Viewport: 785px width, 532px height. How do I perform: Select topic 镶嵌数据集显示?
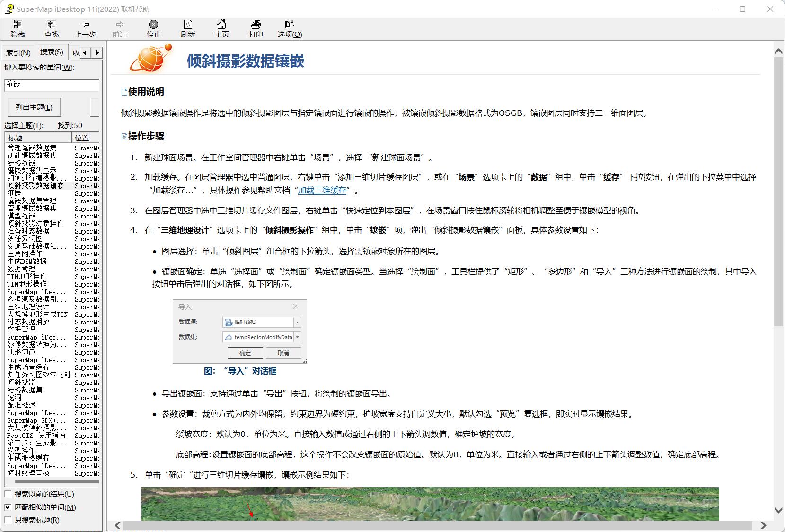[x=32, y=171]
